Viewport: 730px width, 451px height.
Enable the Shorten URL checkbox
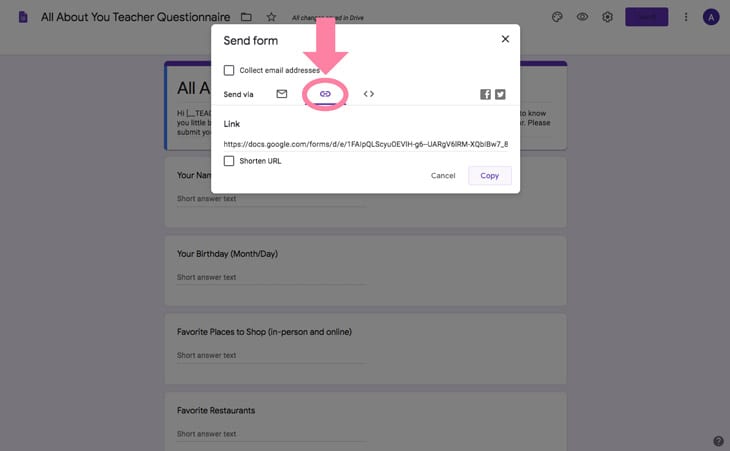point(229,161)
